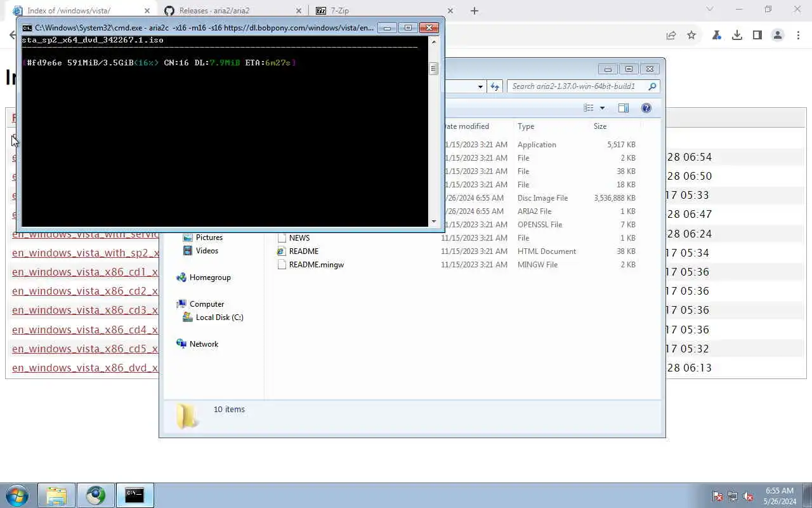This screenshot has width=812, height=508.
Task: Open the browser downloads icon
Action: pyautogui.click(x=737, y=36)
